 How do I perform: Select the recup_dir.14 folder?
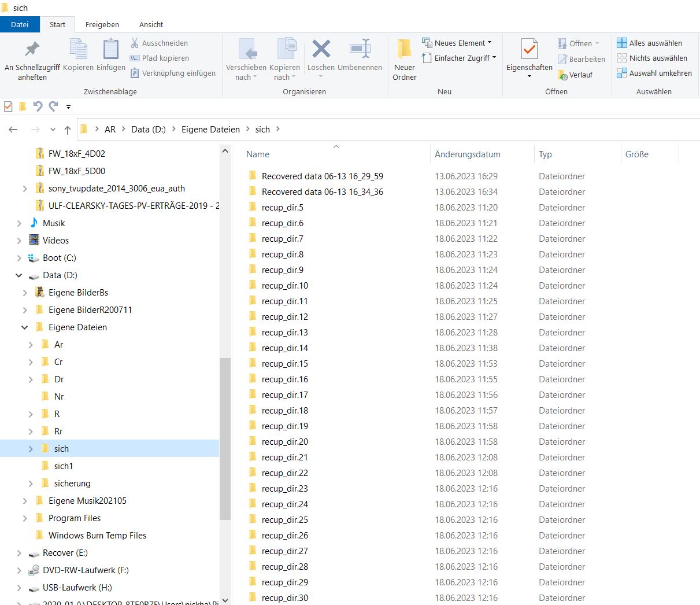click(x=278, y=348)
